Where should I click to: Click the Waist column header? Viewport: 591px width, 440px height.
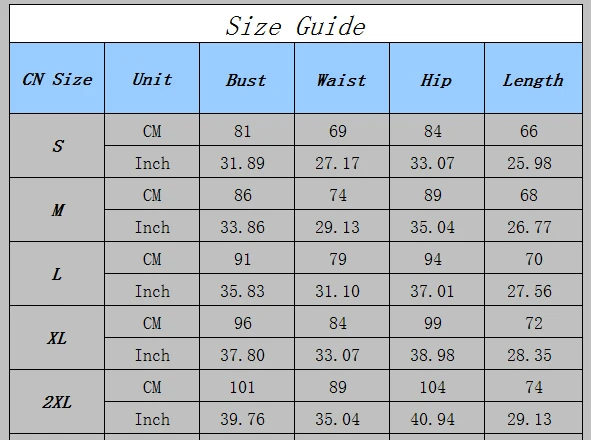click(342, 78)
